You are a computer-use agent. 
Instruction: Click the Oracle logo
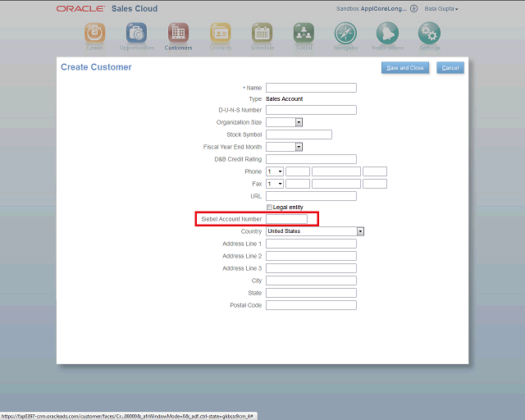pyautogui.click(x=80, y=9)
